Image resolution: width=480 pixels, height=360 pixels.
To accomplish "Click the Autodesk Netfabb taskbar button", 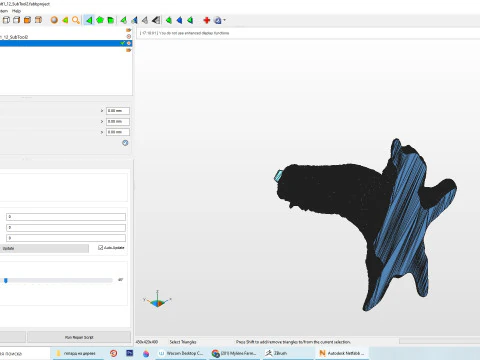I will (342, 353).
